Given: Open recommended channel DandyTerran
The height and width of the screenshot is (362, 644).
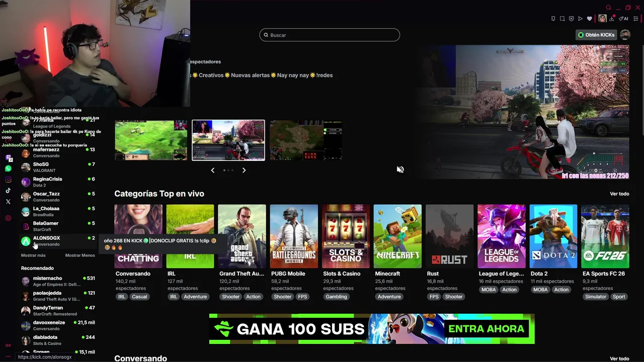Looking at the screenshot, I should (x=58, y=311).
